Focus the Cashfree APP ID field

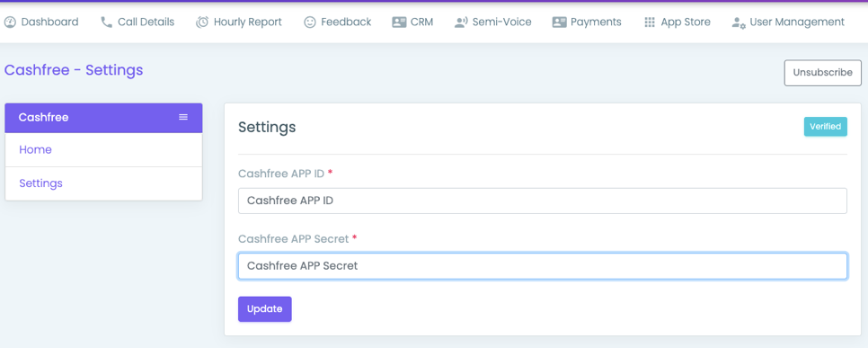543,201
